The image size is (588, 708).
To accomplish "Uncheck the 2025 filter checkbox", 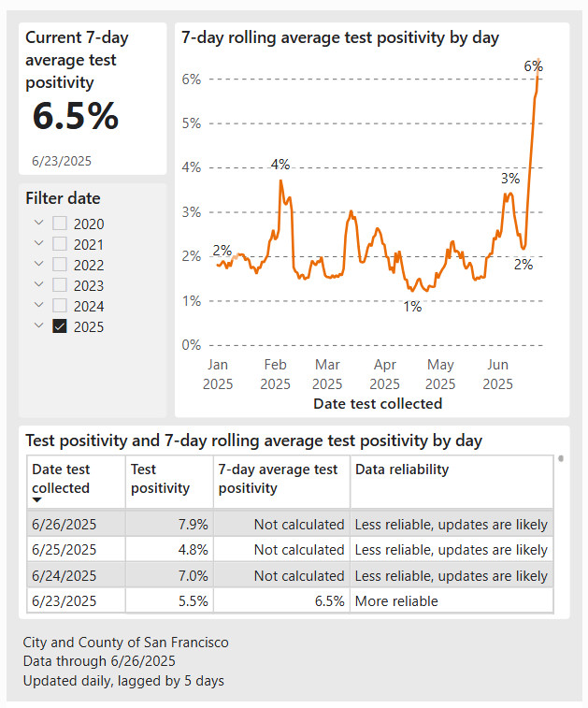I will pos(60,326).
